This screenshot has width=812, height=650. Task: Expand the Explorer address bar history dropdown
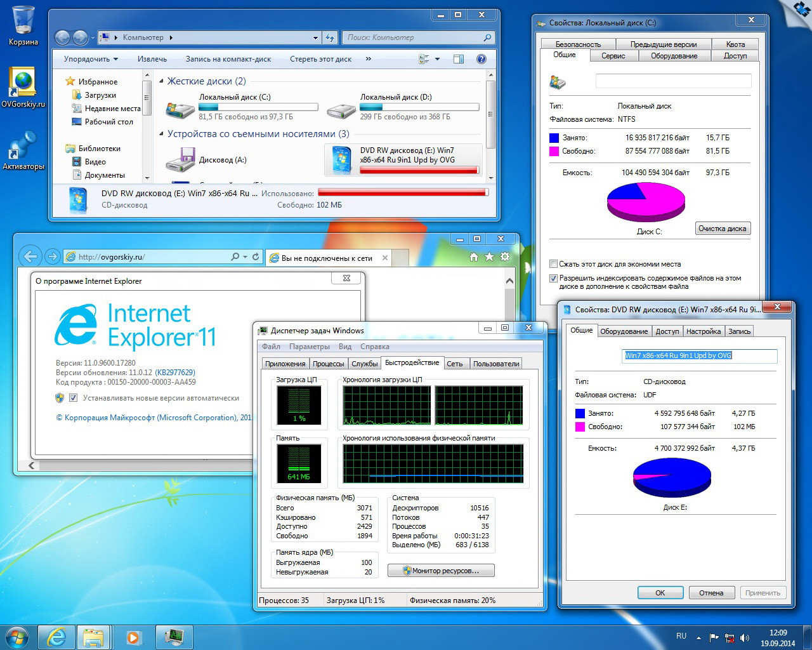point(315,38)
